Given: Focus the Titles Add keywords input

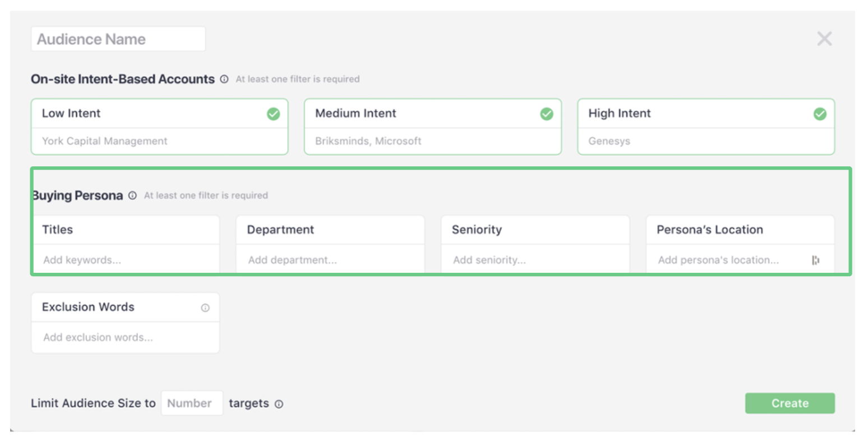Looking at the screenshot, I should point(125,260).
